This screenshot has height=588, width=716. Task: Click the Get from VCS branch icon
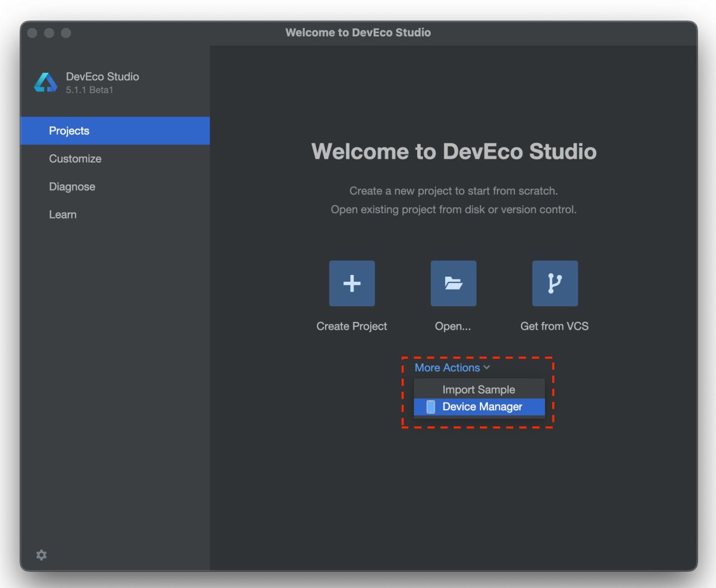555,283
